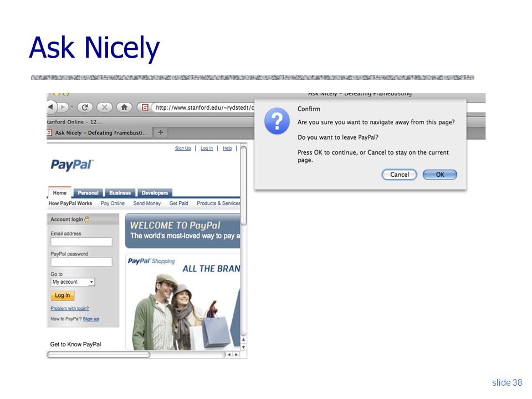Open the Send Money submenu item

147,203
